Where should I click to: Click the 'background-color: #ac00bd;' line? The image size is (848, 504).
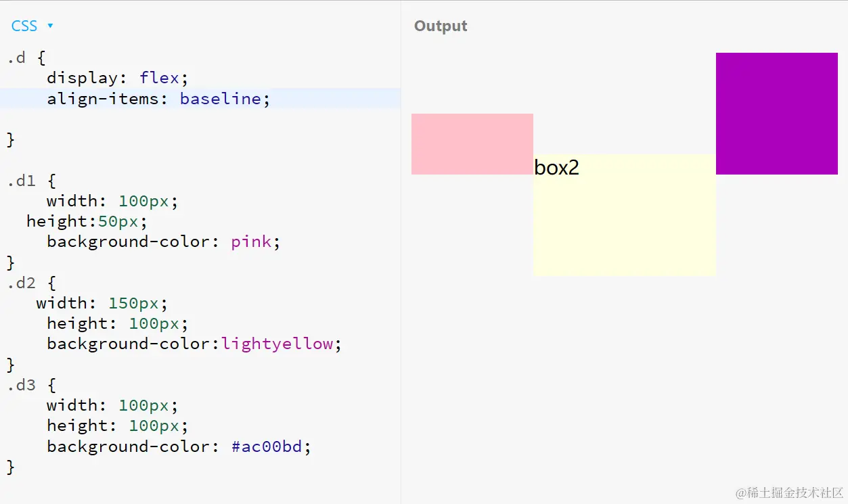(179, 446)
